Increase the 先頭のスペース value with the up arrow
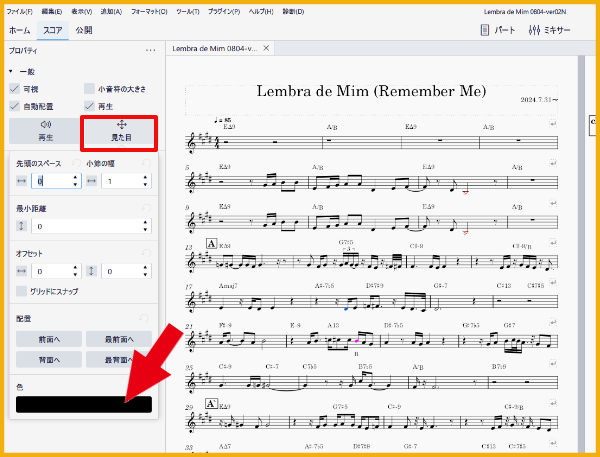 tap(75, 178)
